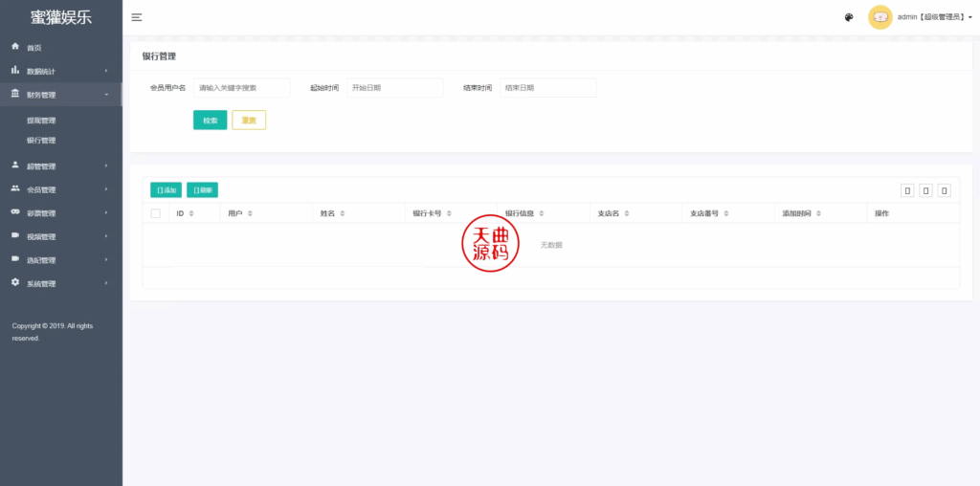
Task: Sort table by ID column arrows
Action: 191,213
